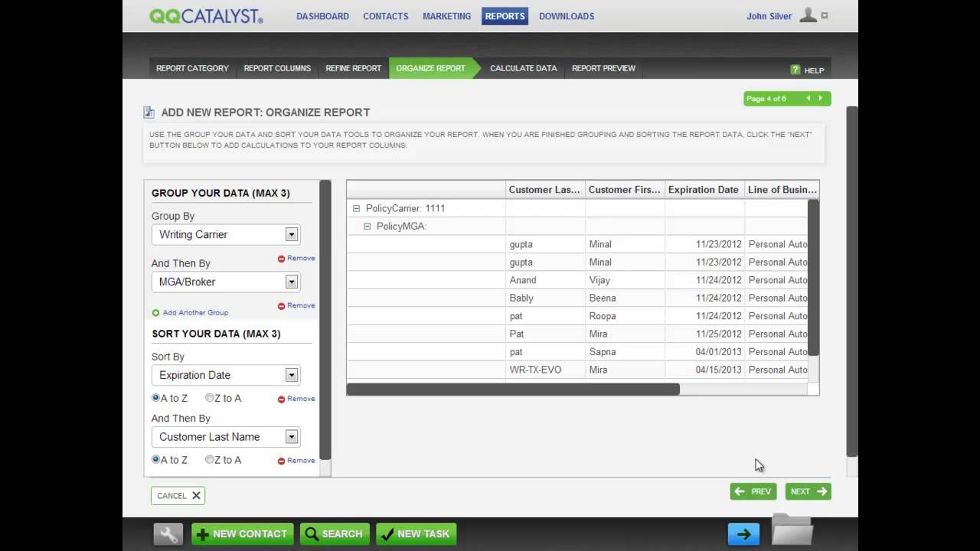The width and height of the screenshot is (980, 551).
Task: Click the group panel's vertical scrollbar
Action: click(325, 321)
